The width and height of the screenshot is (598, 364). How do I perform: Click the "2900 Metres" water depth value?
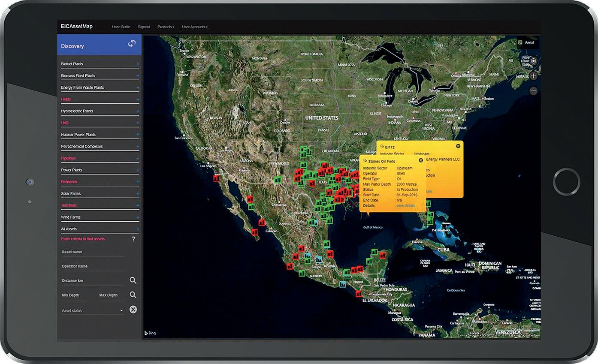407,184
